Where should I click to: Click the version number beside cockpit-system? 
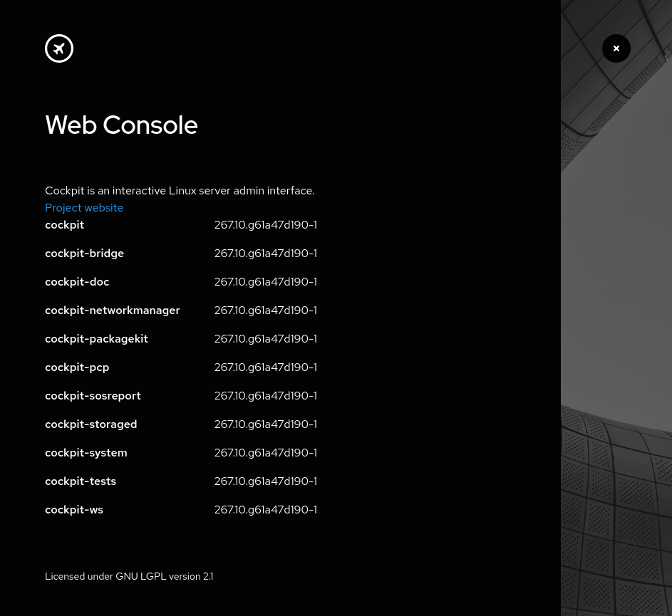[x=266, y=453]
